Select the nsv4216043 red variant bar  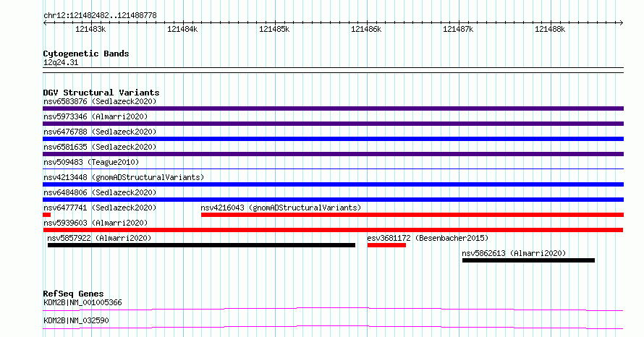point(412,215)
